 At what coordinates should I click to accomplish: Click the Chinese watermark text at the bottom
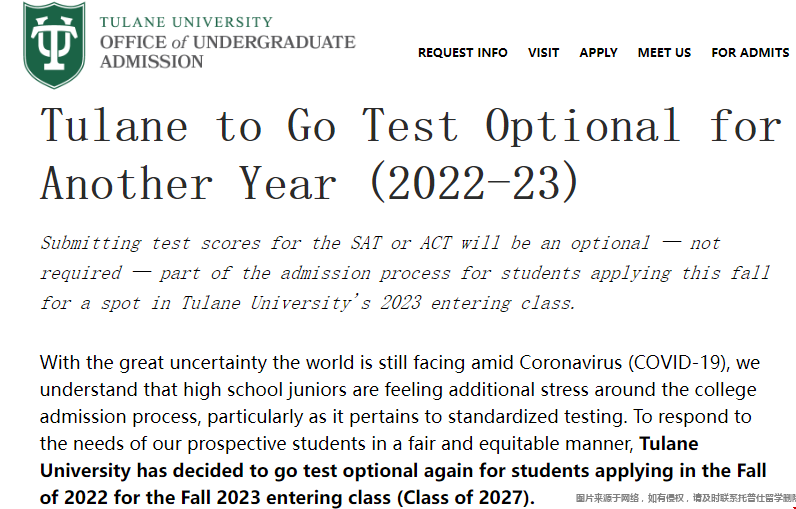pos(685,498)
